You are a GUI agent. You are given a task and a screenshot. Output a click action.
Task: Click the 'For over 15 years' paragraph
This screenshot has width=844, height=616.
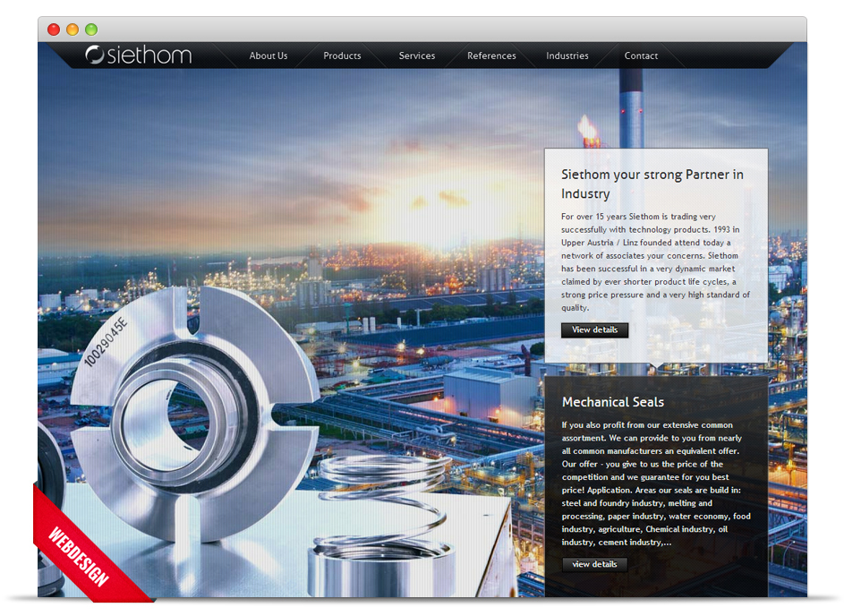tap(655, 261)
